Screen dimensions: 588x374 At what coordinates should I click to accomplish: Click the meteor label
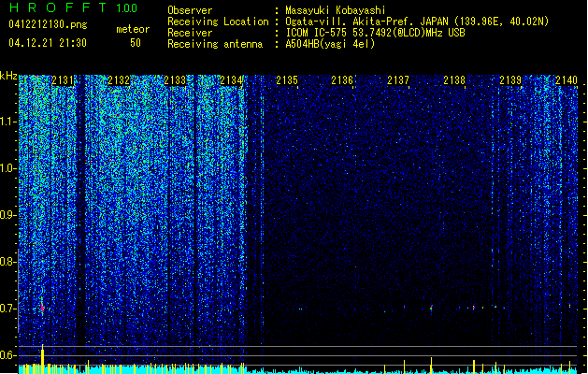133,29
